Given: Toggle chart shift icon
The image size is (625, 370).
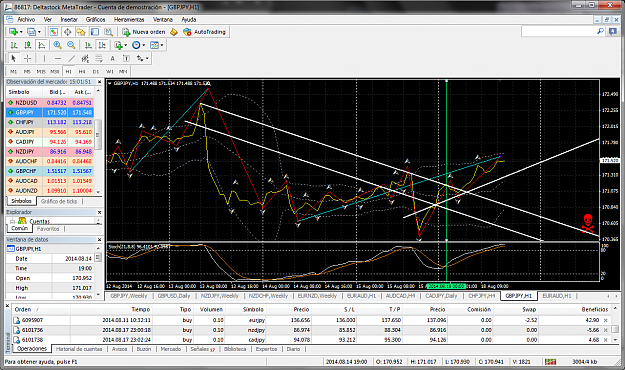Looking at the screenshot, I should tap(102, 45).
